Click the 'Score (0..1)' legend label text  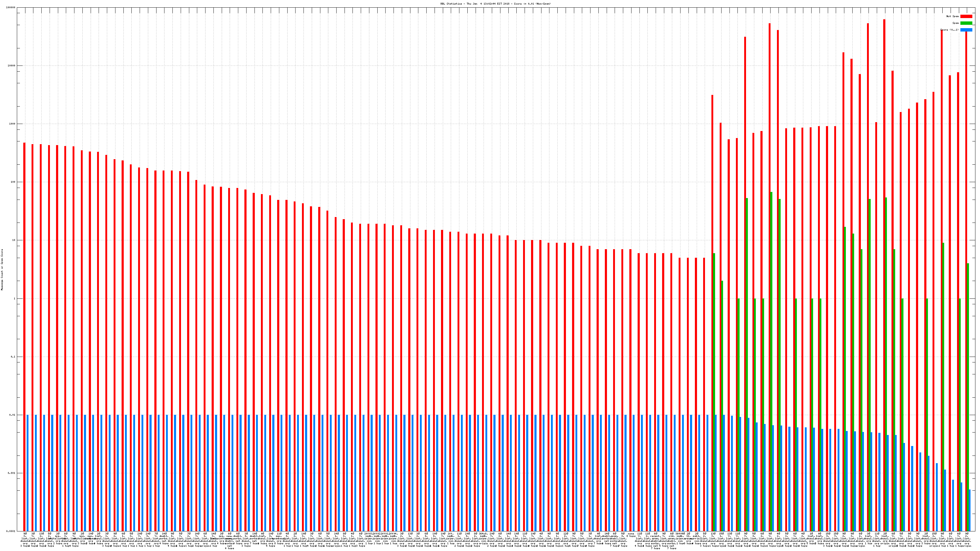click(x=949, y=30)
